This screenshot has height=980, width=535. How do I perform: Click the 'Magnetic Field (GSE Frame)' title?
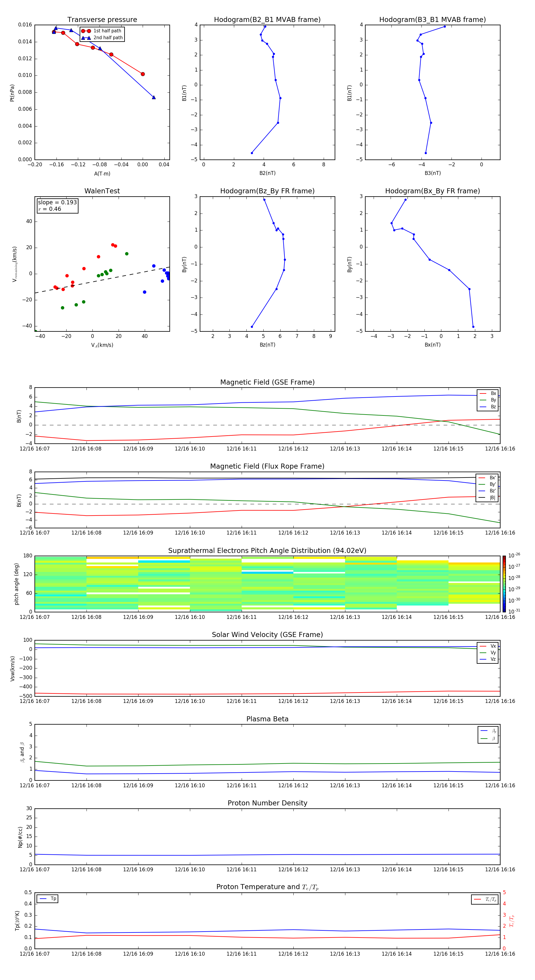click(x=267, y=382)
